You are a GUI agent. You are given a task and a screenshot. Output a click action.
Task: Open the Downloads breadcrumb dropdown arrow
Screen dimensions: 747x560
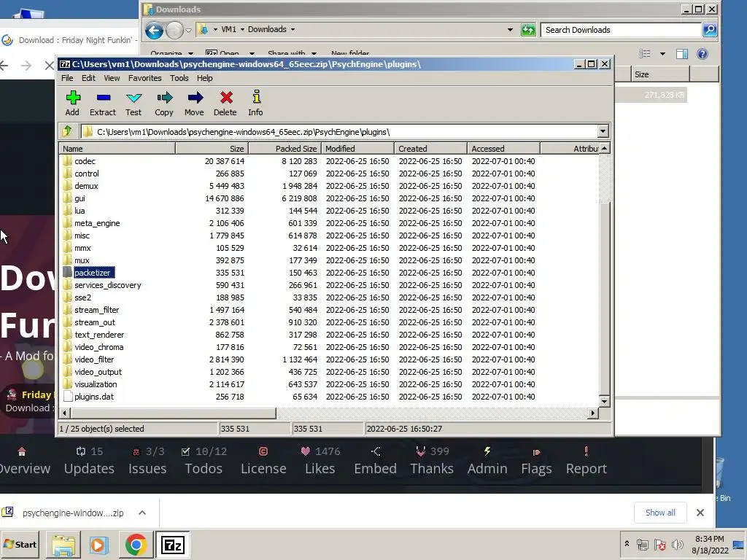(x=293, y=29)
